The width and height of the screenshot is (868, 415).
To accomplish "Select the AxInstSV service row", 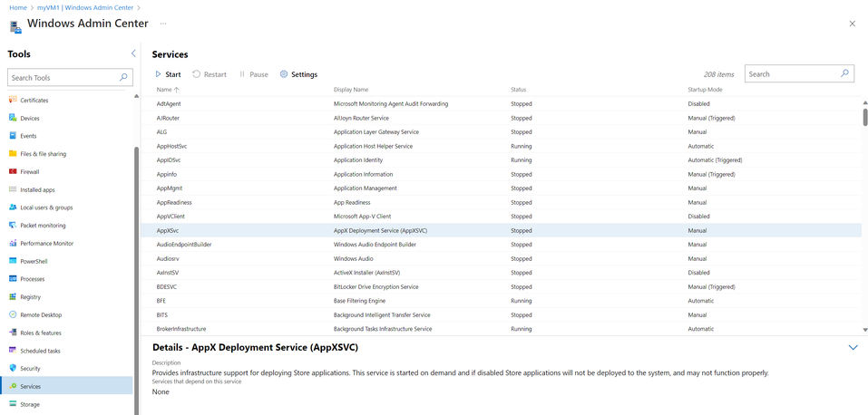I will [x=501, y=273].
